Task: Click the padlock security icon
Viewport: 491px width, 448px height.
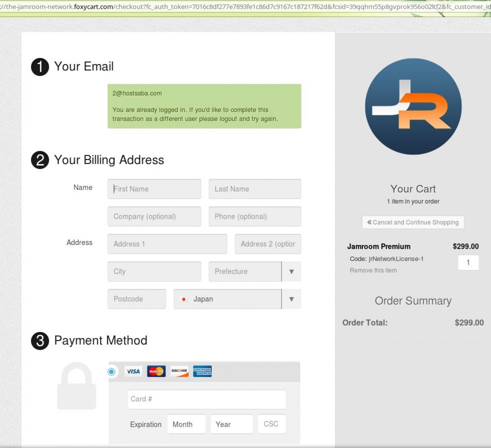Action: 76,386
